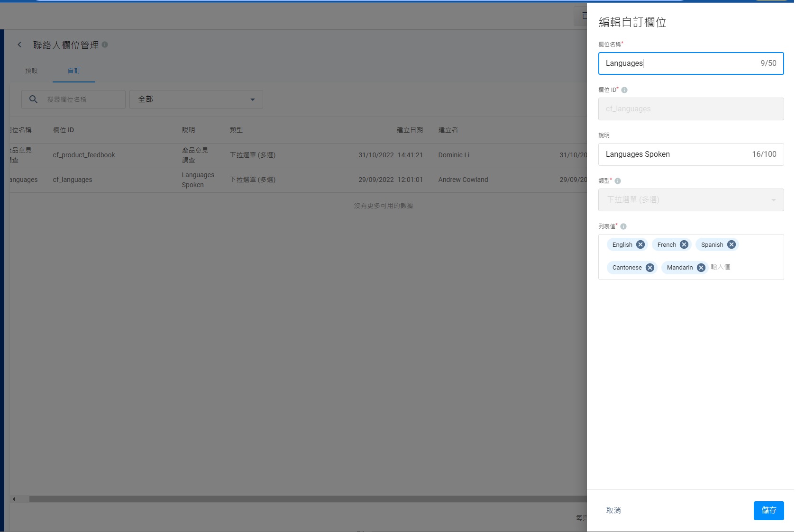Click the 建立者 column header
The height and width of the screenshot is (532, 796).
pos(448,130)
